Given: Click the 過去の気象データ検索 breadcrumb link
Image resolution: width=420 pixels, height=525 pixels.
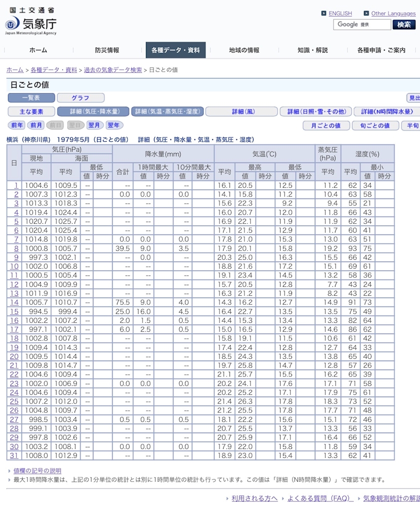Looking at the screenshot, I should point(112,70).
